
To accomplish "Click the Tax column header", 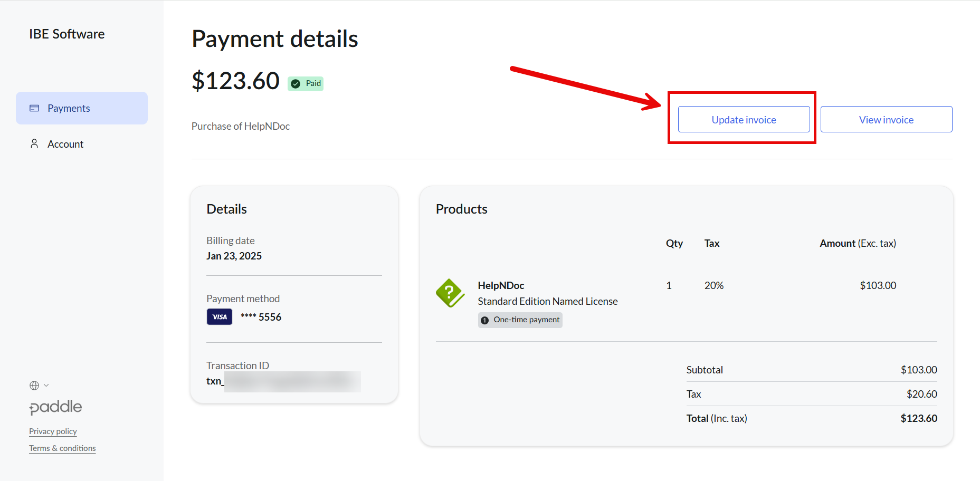I will click(x=712, y=243).
